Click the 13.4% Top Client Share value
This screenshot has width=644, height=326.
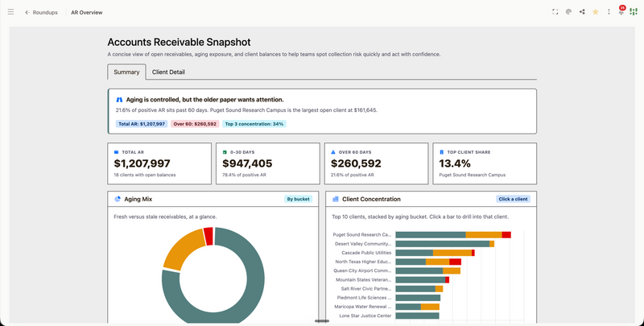(455, 163)
